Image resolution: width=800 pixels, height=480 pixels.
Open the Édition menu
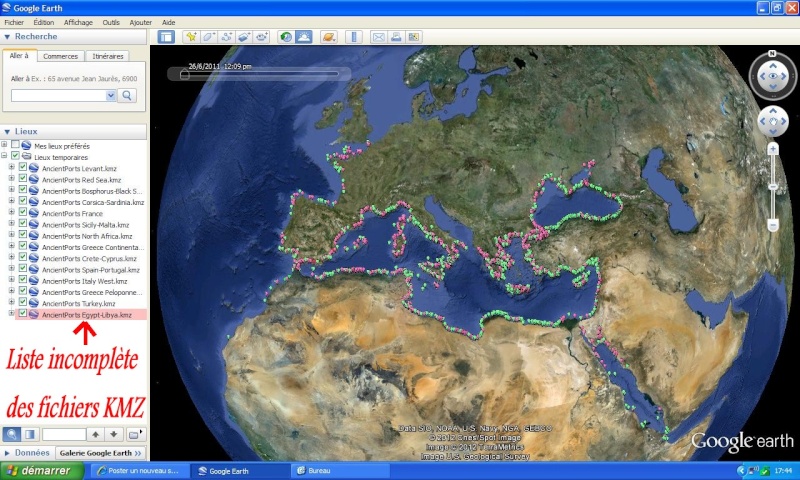coord(43,22)
